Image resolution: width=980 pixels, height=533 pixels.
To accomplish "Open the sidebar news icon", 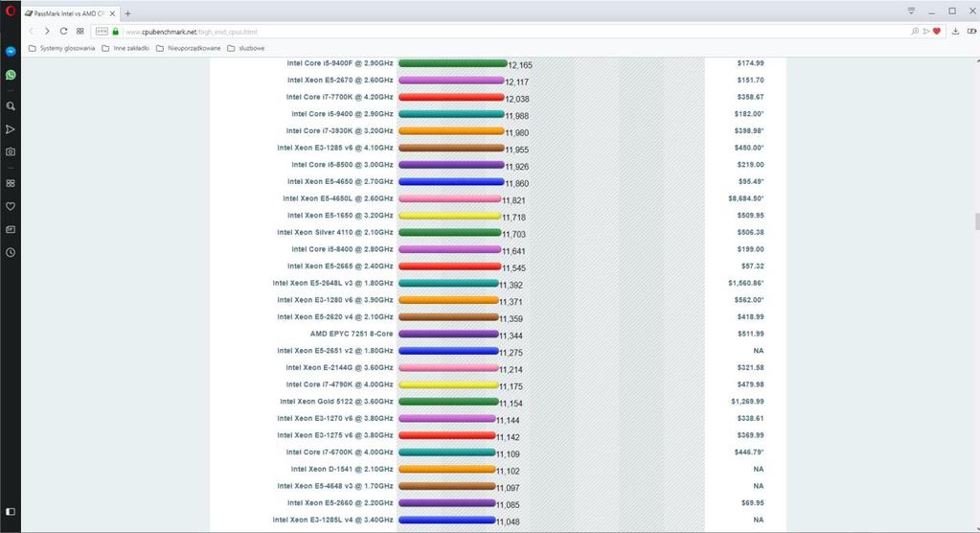I will 10,229.
